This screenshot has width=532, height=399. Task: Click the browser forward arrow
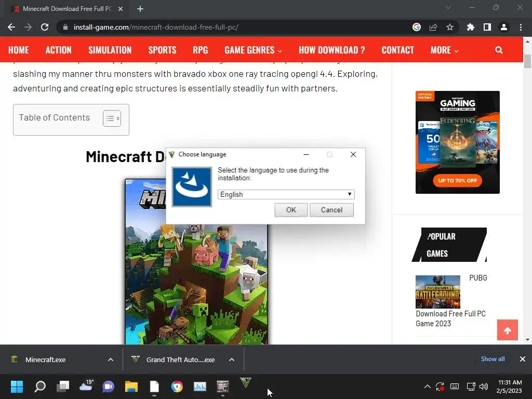pos(28,27)
